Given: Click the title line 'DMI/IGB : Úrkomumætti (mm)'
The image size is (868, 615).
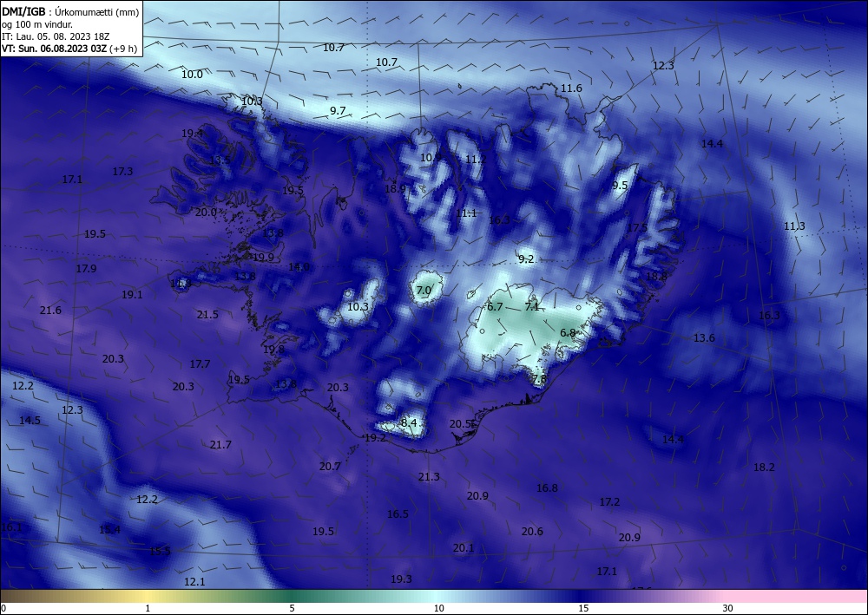Looking at the screenshot, I should tap(69, 11).
